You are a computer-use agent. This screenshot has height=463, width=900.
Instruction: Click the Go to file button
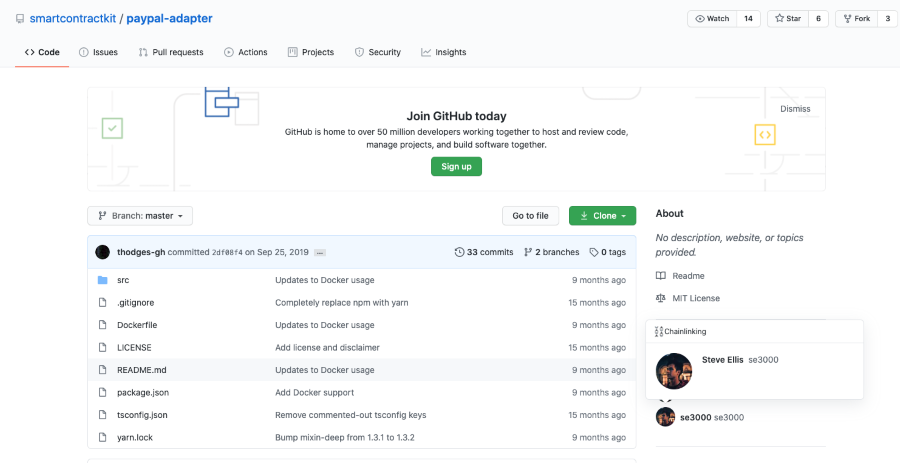[530, 216]
